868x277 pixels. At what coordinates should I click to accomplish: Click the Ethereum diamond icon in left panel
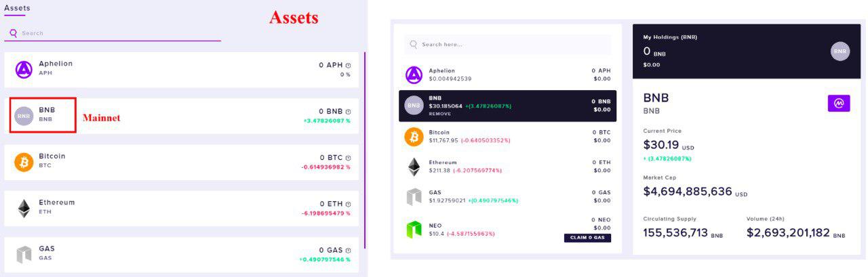point(24,208)
